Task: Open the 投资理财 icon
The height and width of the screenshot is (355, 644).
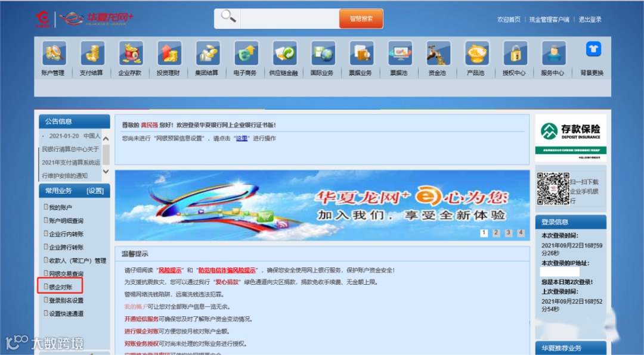Action: pyautogui.click(x=169, y=54)
